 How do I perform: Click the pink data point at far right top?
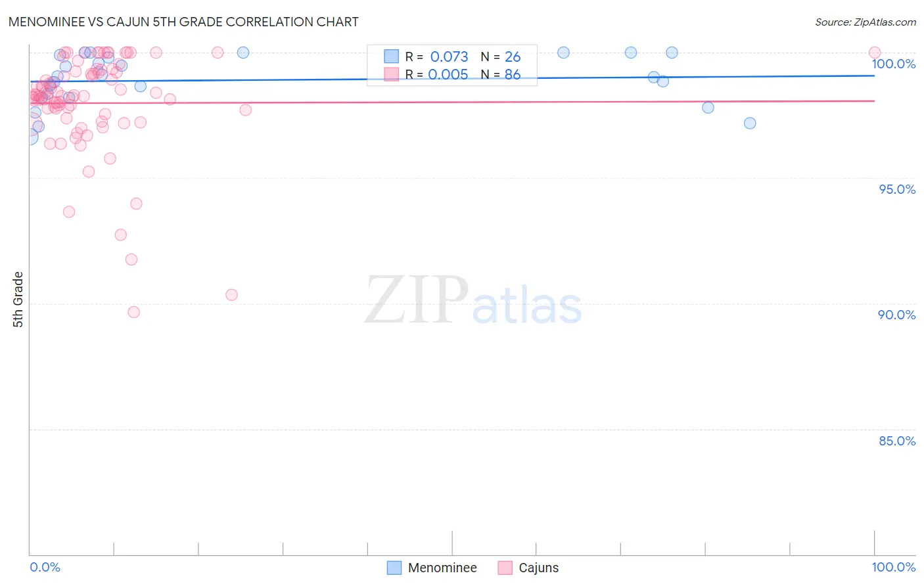875,53
